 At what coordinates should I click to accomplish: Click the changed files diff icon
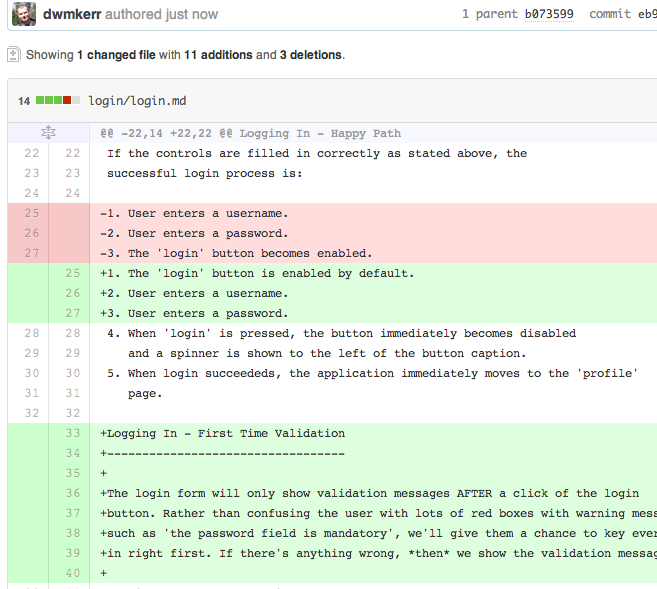(13, 54)
